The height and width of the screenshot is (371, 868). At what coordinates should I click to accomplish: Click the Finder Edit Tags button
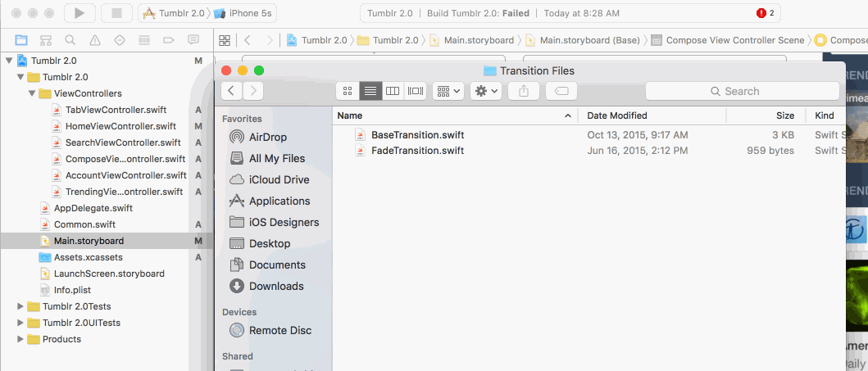point(561,91)
